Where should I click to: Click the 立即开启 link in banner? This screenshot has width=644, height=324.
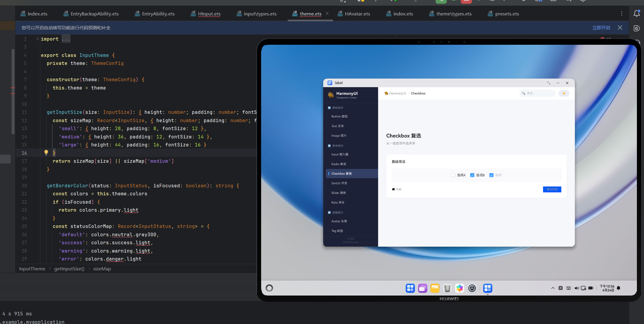tap(601, 28)
